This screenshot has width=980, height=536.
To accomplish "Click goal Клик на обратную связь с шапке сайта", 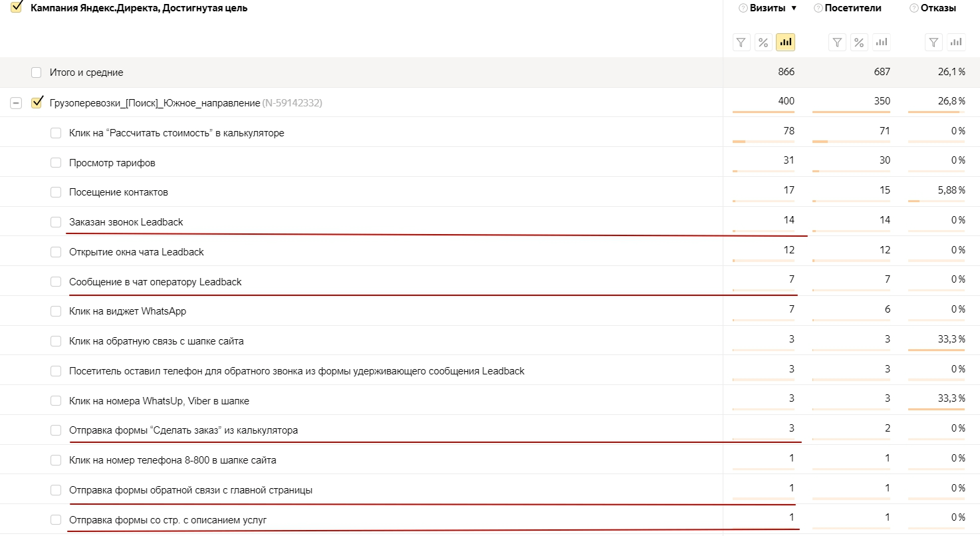I will pyautogui.click(x=156, y=341).
